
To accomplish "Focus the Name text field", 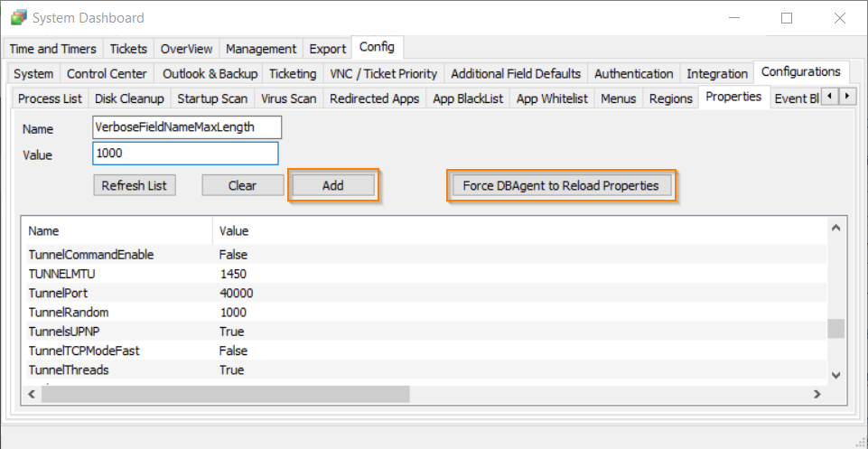I will point(187,127).
